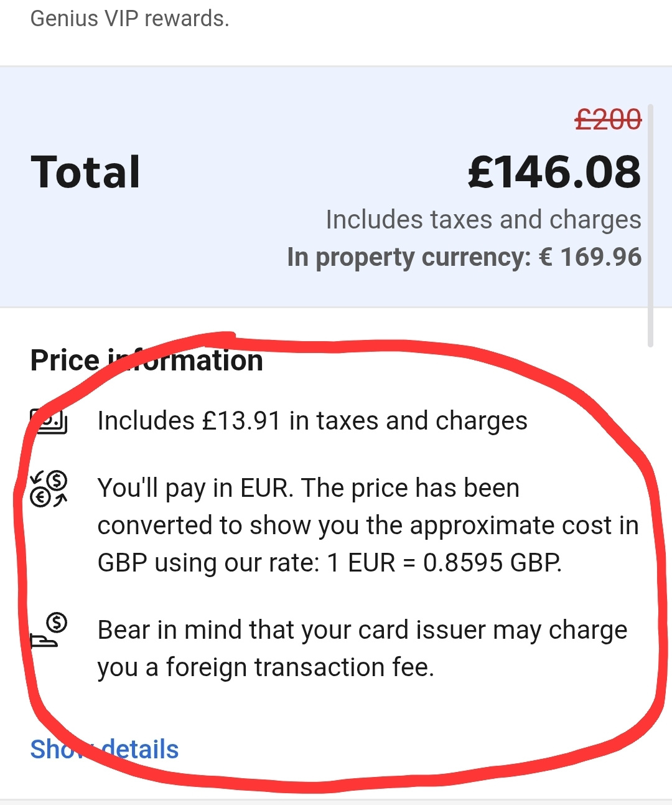The width and height of the screenshot is (672, 805).
Task: Click 'Includes £13.91 in taxes and charges' line
Action: 312,421
